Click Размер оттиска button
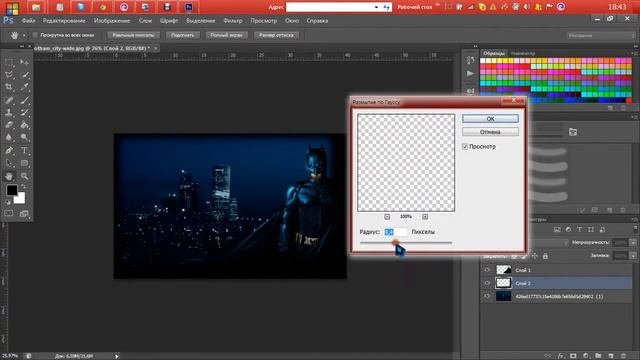Viewport: 640px width, 360px height. click(276, 35)
